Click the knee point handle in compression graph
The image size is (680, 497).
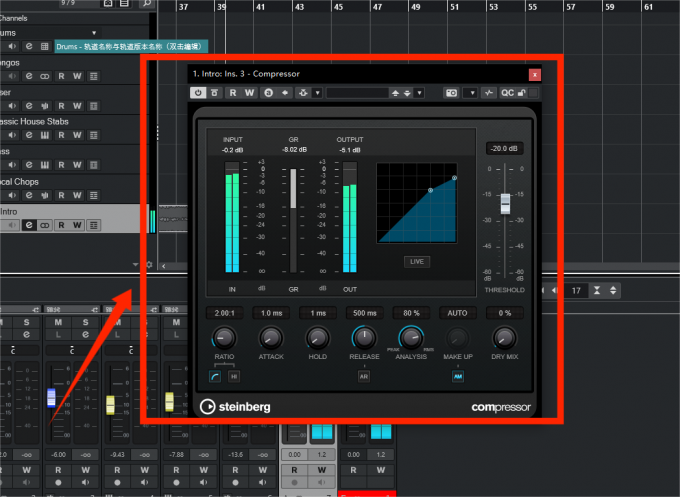[x=431, y=190]
